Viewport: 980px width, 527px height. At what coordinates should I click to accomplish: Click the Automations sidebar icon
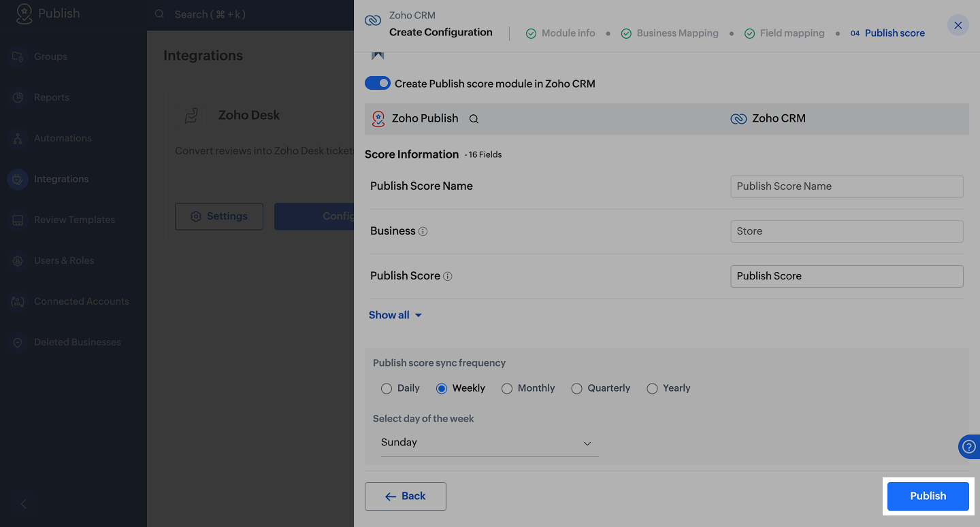(18, 138)
